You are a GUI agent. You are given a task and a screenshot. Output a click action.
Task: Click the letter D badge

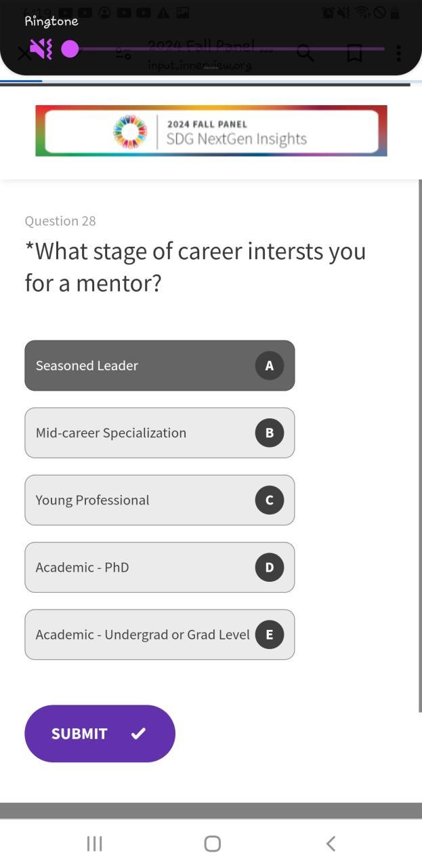269,567
